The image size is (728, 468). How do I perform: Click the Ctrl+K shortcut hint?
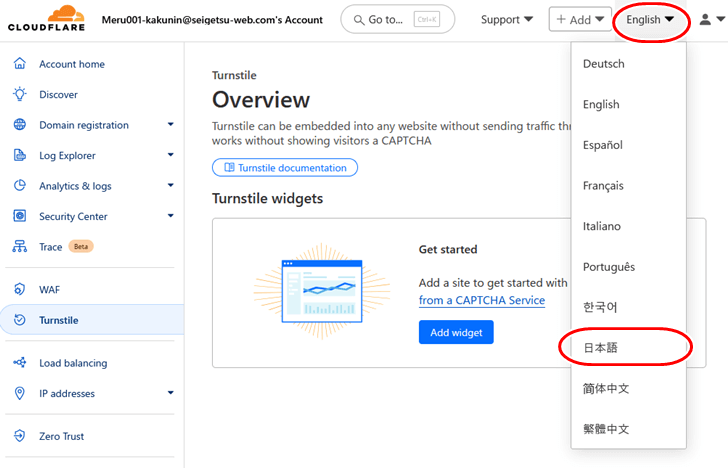point(427,20)
